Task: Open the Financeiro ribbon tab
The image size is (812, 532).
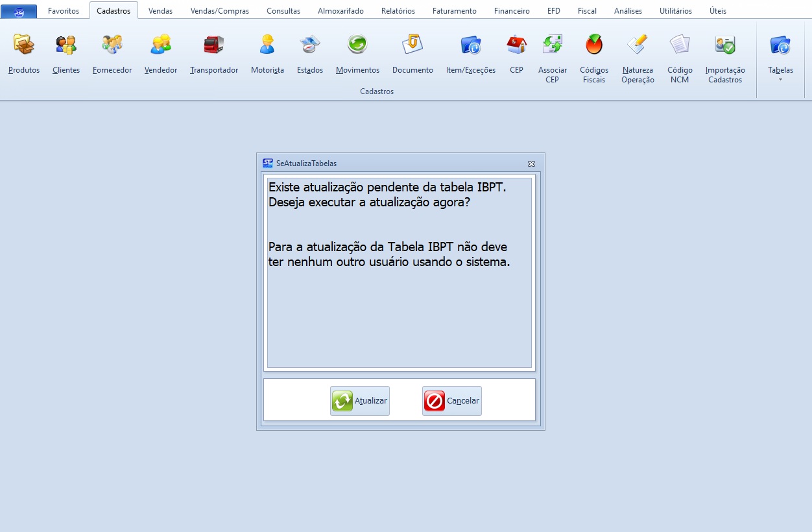Action: click(512, 11)
